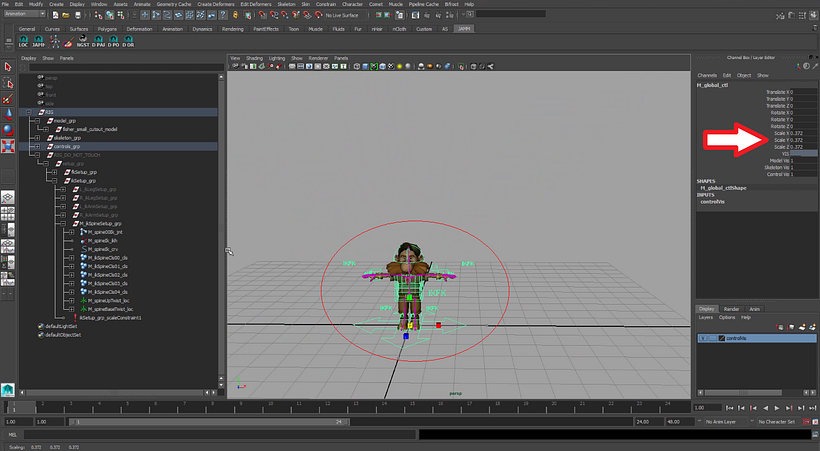
Task: Select controls_grp in the Outliner
Action: click(66, 146)
